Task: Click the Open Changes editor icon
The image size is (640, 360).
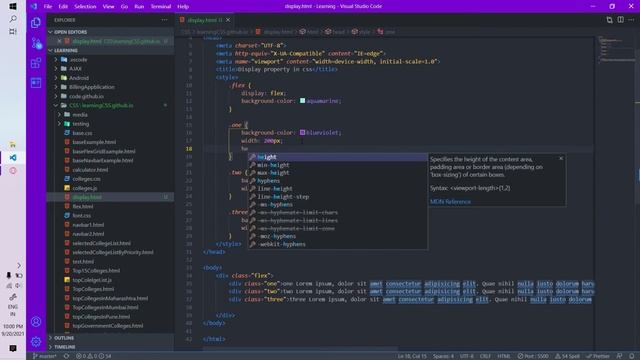Action: pyautogui.click(x=609, y=20)
